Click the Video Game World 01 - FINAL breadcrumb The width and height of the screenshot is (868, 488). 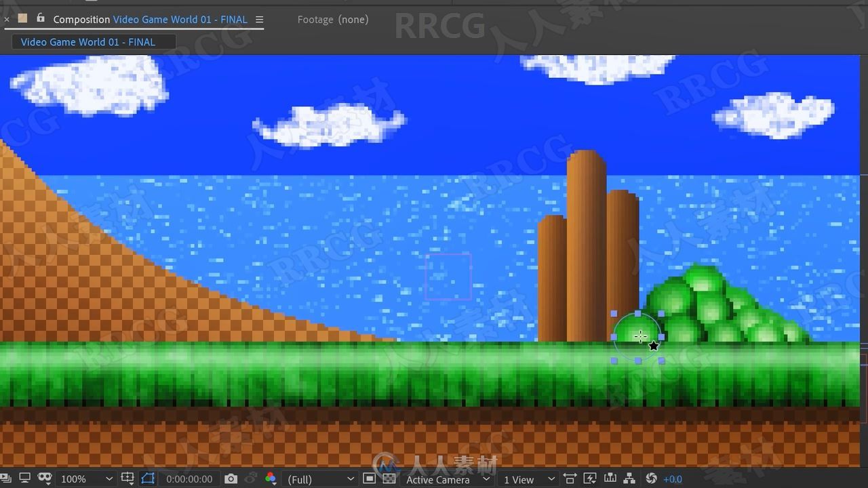click(88, 42)
